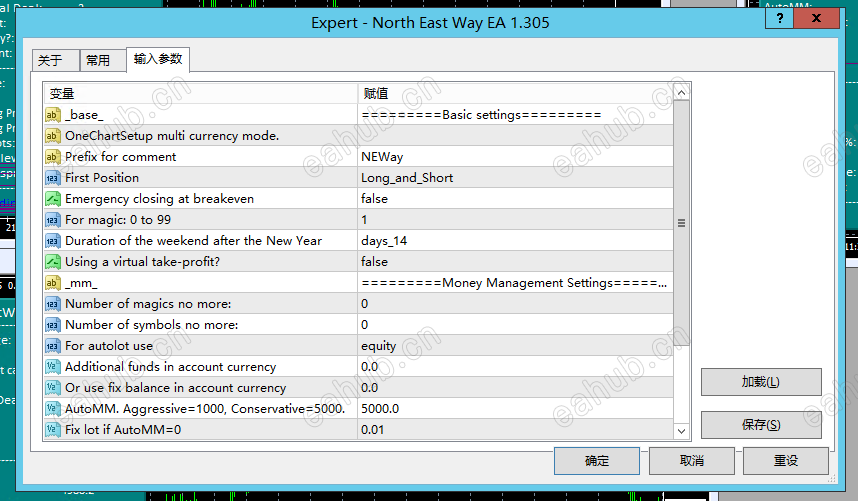Click the double icon beside Fix lot if AutoMM=0

pos(53,429)
